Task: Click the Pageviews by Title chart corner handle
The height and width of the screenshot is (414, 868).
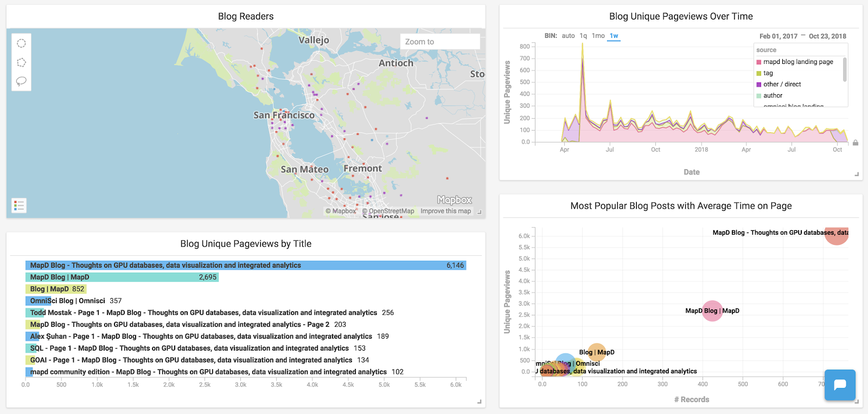Action: click(x=480, y=402)
